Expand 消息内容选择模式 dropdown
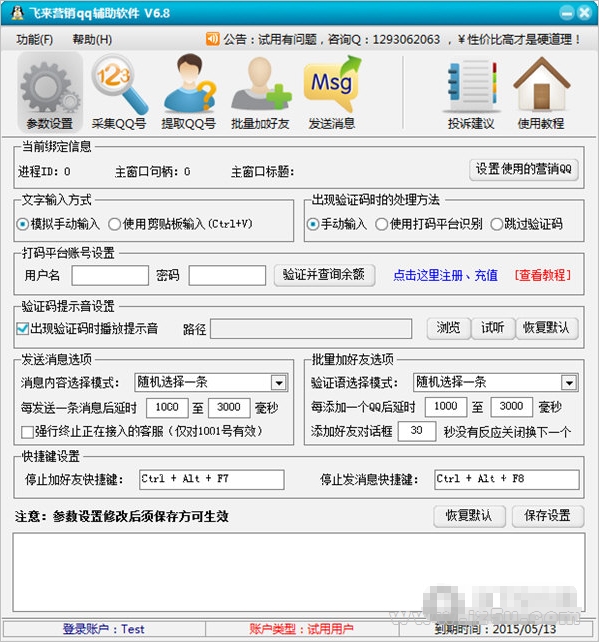The height and width of the screenshot is (642, 599). pos(279,383)
